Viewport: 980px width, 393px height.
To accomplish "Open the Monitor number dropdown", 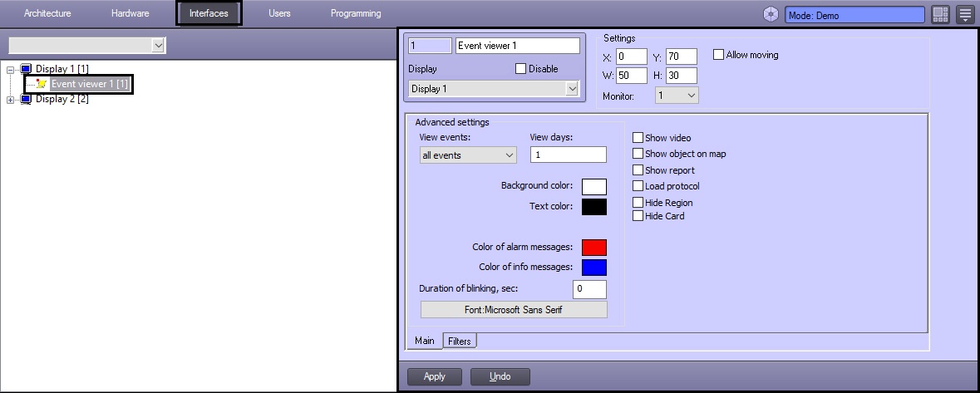I will (x=677, y=96).
